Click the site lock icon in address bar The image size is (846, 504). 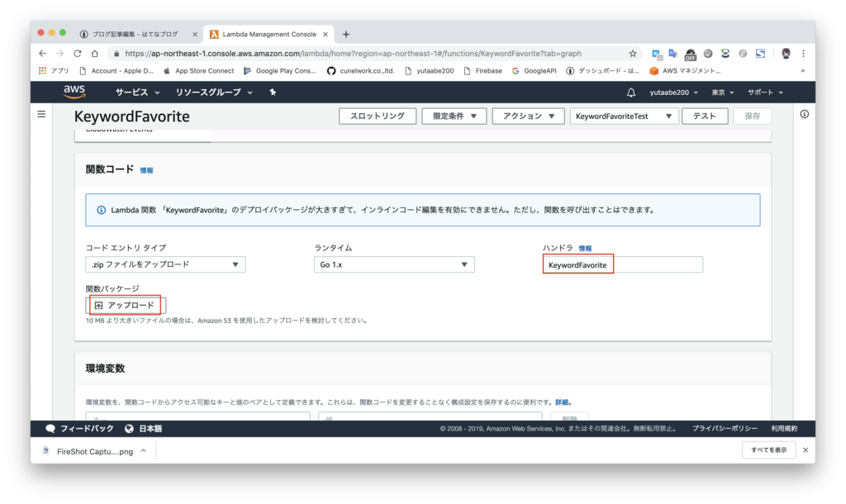click(x=116, y=54)
